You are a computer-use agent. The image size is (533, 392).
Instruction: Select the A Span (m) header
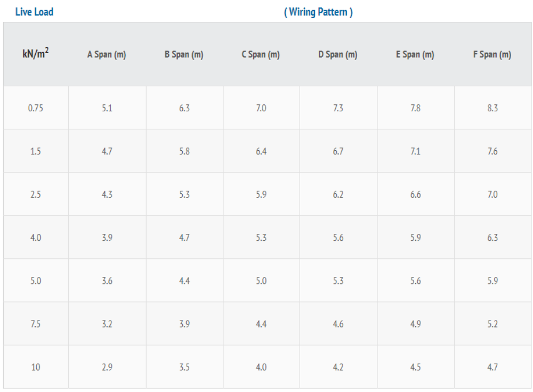click(x=107, y=54)
